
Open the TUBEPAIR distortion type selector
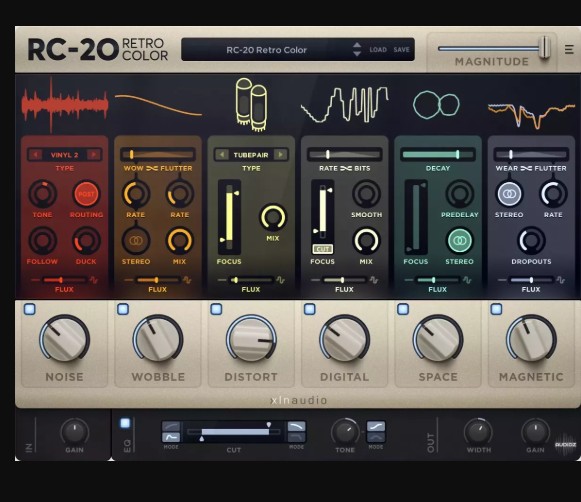pyautogui.click(x=251, y=155)
